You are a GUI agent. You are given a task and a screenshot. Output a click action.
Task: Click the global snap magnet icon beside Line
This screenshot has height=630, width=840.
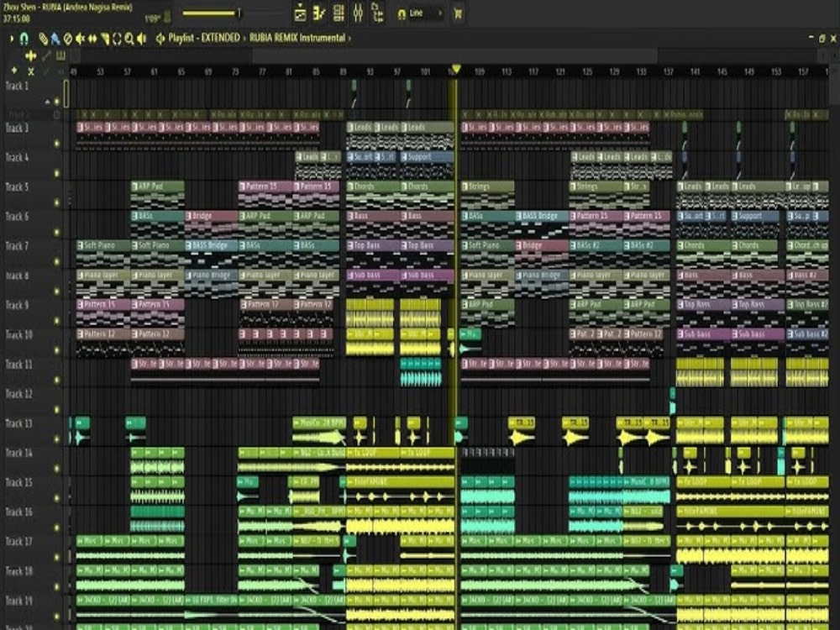click(x=402, y=14)
